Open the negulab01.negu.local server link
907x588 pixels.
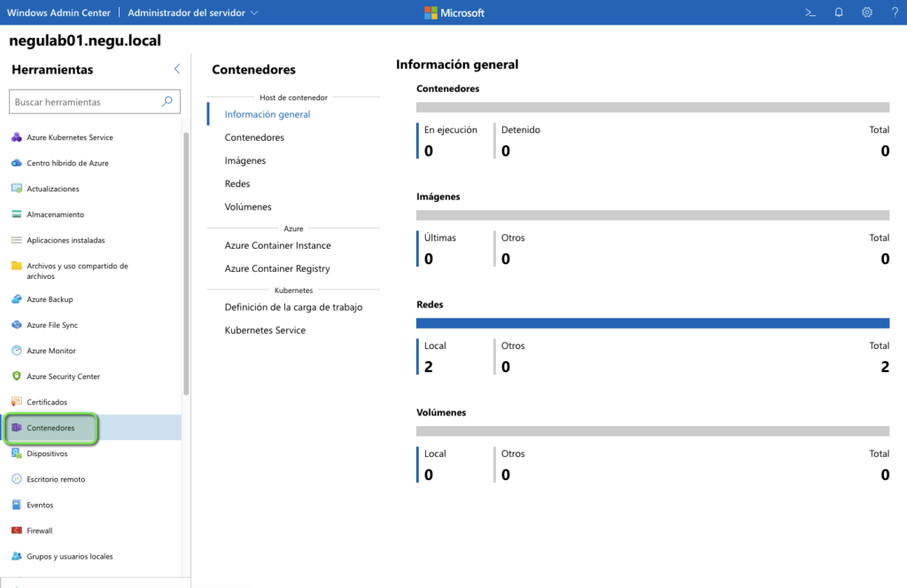coord(85,41)
